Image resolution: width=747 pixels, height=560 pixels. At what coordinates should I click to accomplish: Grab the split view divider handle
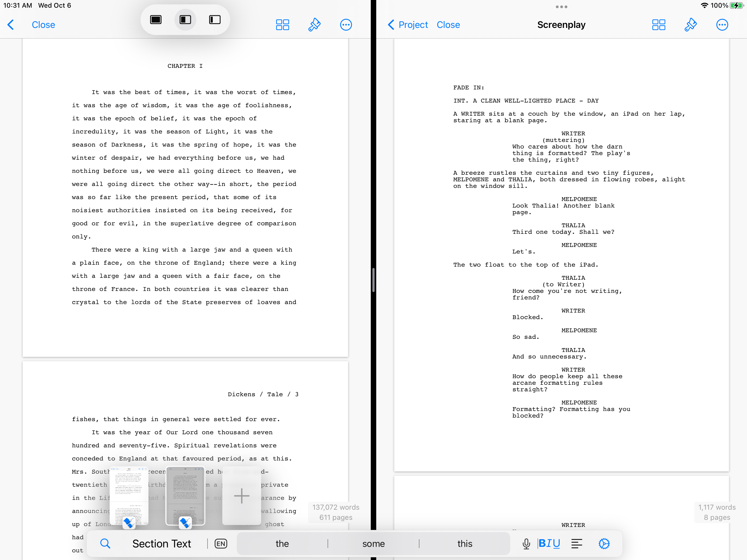point(373,280)
